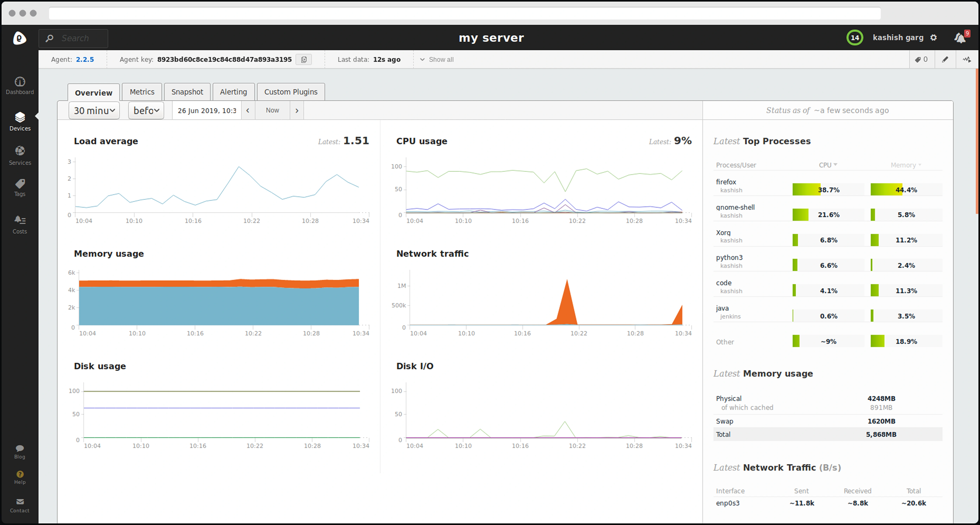Open user settings gear icon

[934, 38]
